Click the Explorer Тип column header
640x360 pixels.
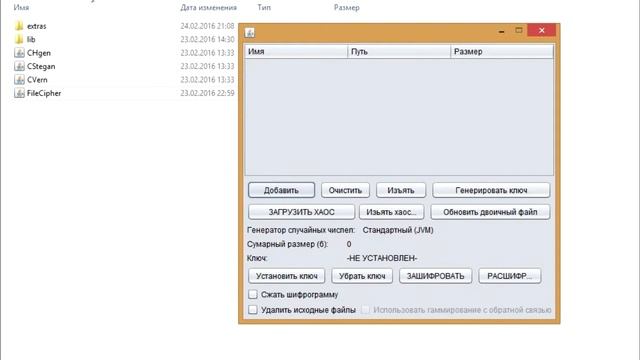click(x=264, y=7)
